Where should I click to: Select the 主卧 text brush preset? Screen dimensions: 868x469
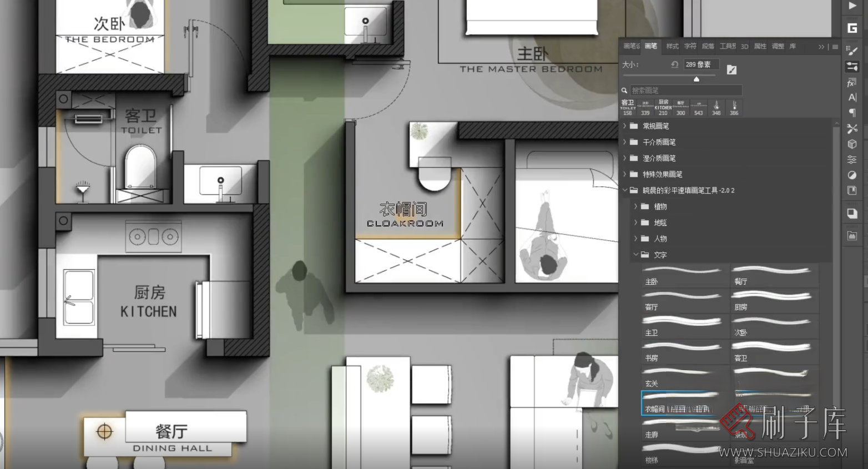pyautogui.click(x=684, y=276)
